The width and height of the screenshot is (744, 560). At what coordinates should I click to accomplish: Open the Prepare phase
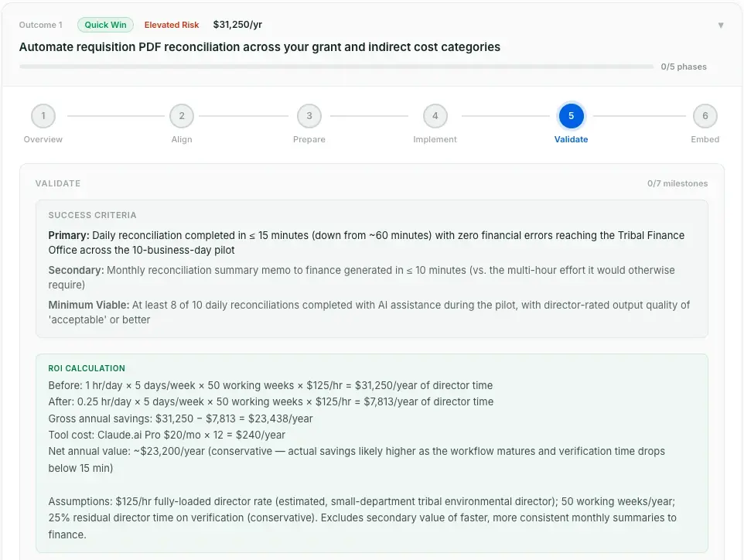click(309, 116)
